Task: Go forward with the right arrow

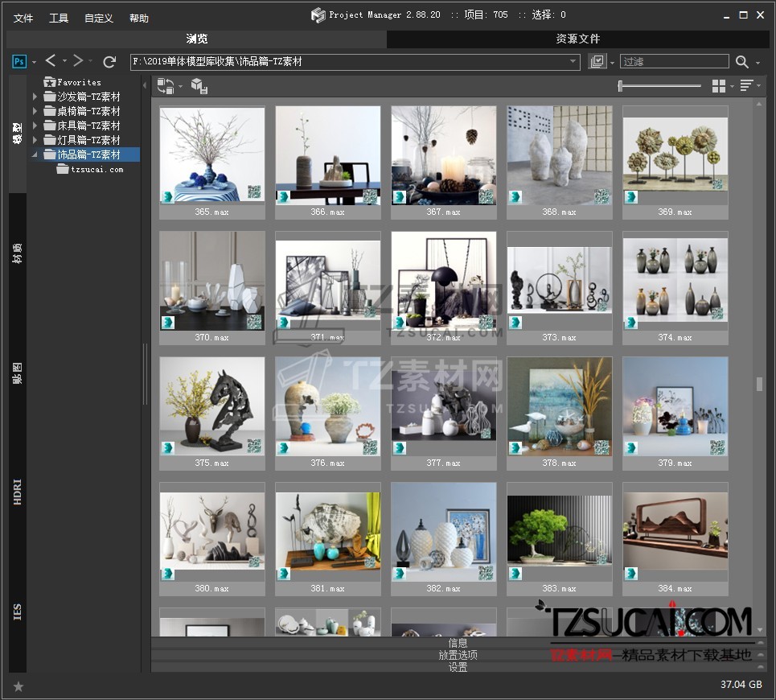Action: [78, 60]
